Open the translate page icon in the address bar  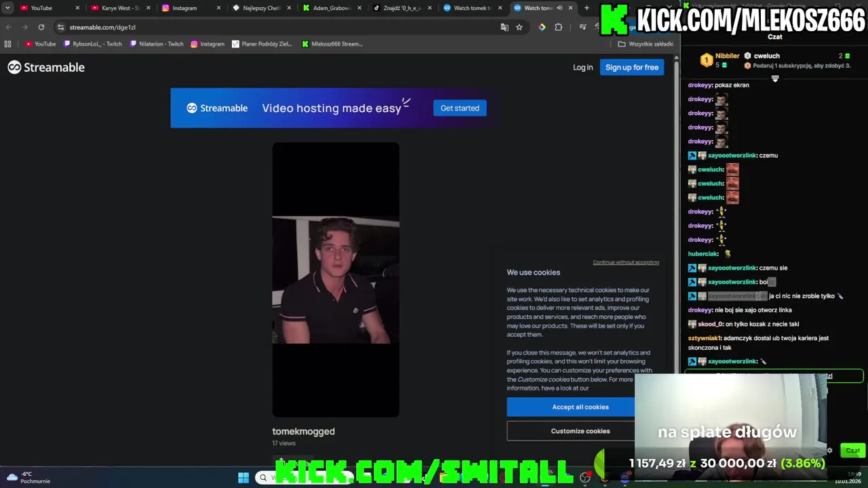(x=505, y=27)
